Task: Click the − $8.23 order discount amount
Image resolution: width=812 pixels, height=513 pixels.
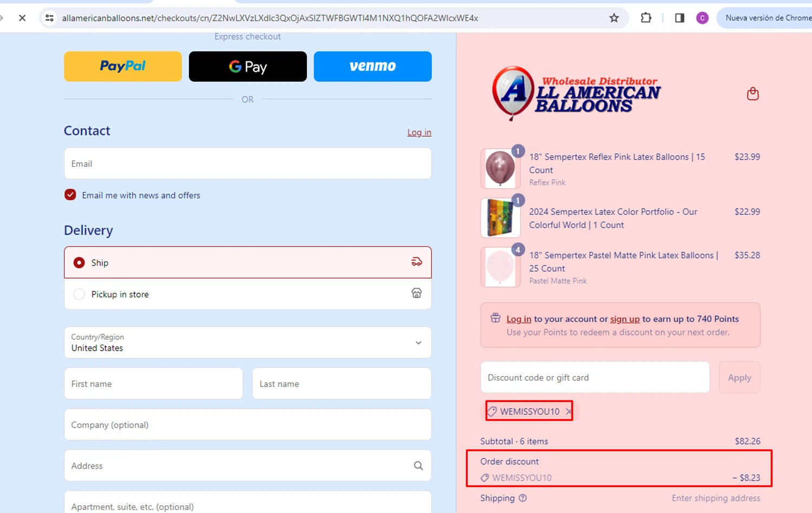Action: click(746, 478)
